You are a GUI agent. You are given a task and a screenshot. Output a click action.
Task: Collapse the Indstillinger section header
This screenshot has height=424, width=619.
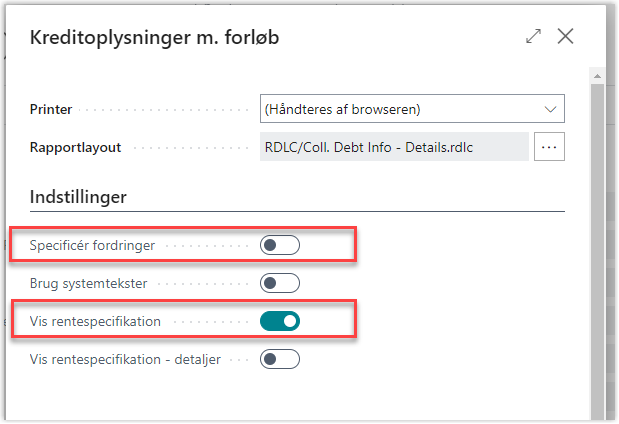click(x=78, y=197)
